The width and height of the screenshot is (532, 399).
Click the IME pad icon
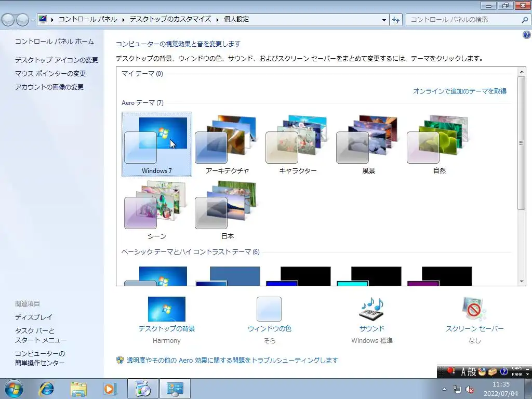click(482, 372)
